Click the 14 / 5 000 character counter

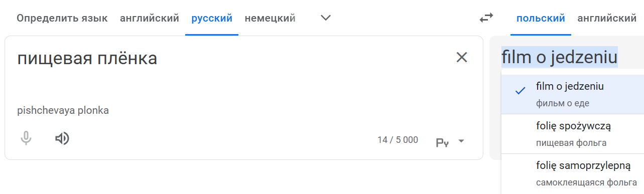398,140
